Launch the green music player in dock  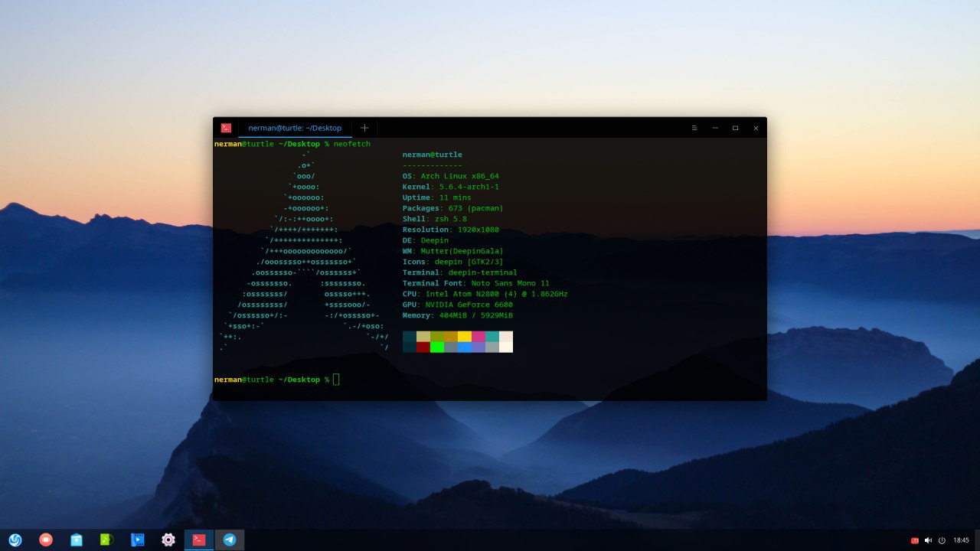pyautogui.click(x=107, y=540)
